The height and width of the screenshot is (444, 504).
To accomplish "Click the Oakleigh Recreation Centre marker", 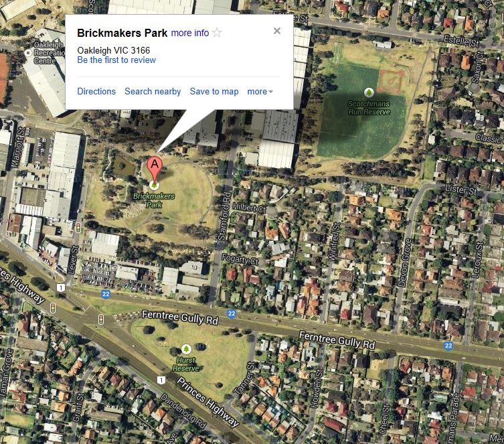I will [x=28, y=52].
